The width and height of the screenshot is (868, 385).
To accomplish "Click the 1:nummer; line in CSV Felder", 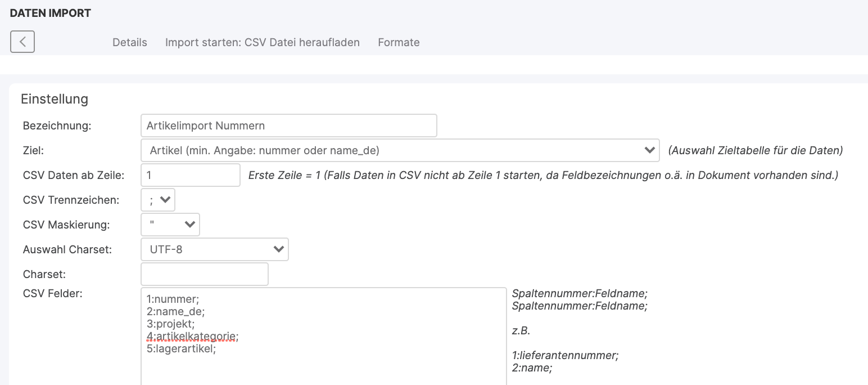I will (x=169, y=299).
